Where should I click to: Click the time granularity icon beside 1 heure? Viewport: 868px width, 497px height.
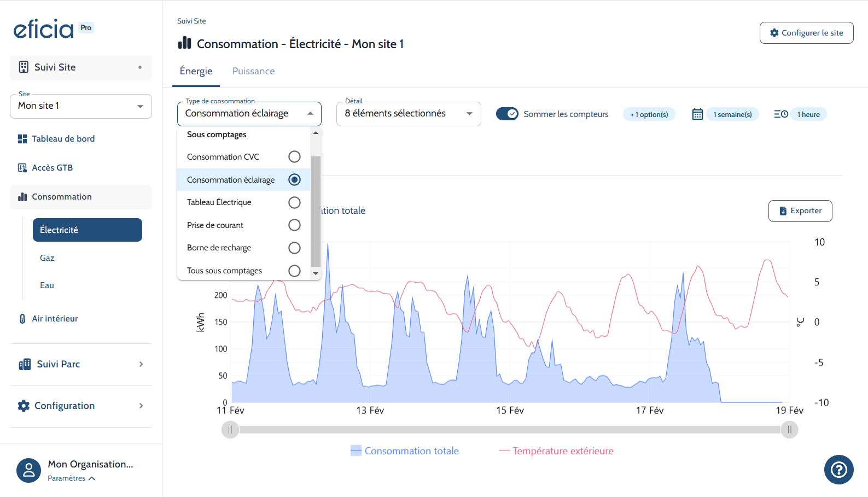click(780, 114)
